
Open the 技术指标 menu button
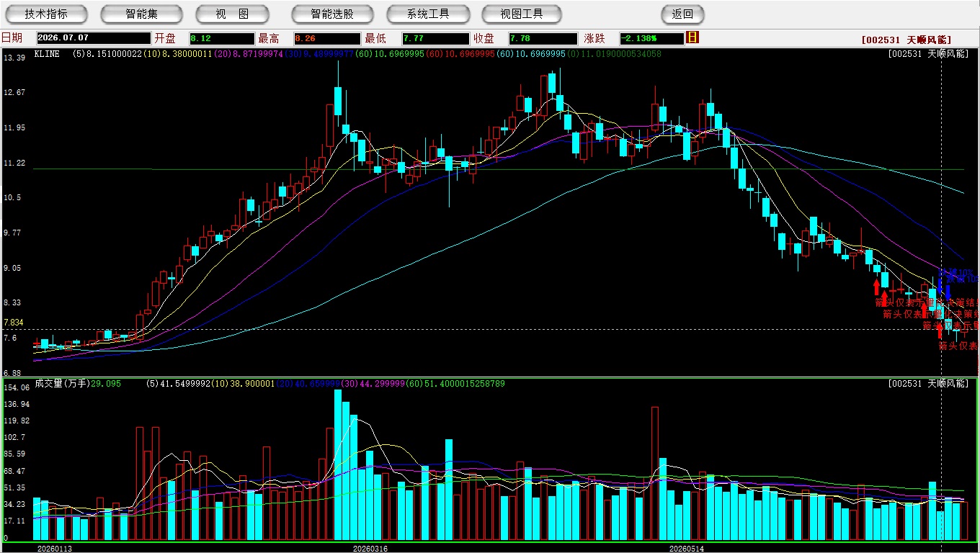(x=46, y=14)
